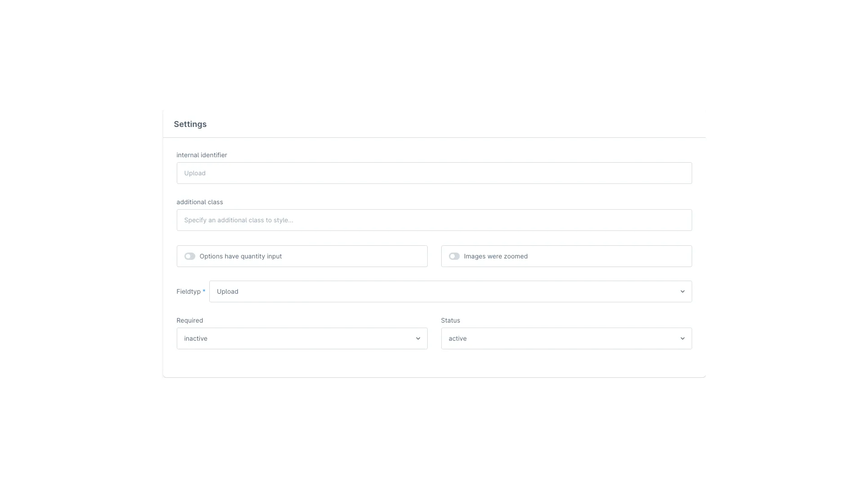Open the Fieldtyp dropdown showing Upload
The height and width of the screenshot is (488, 868).
click(450, 291)
